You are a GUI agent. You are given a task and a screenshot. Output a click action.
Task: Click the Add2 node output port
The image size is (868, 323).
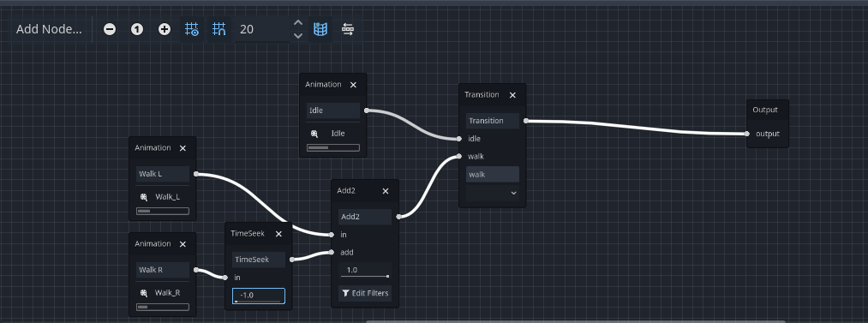[398, 217]
